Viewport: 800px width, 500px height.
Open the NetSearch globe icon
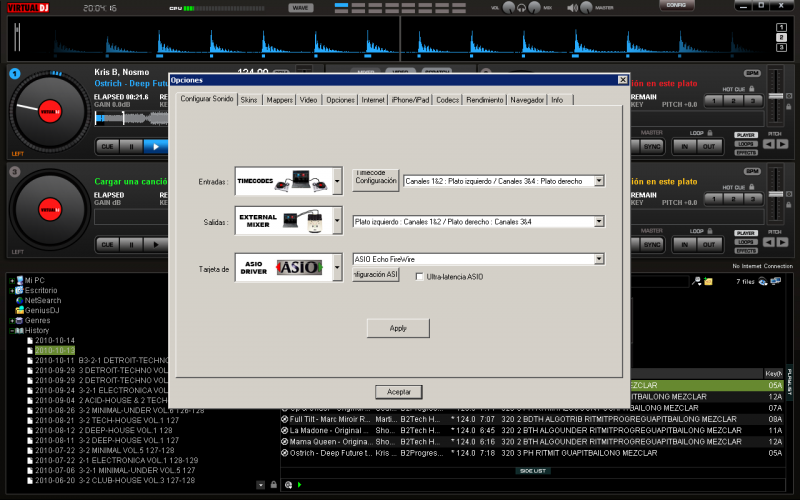(x=20, y=301)
